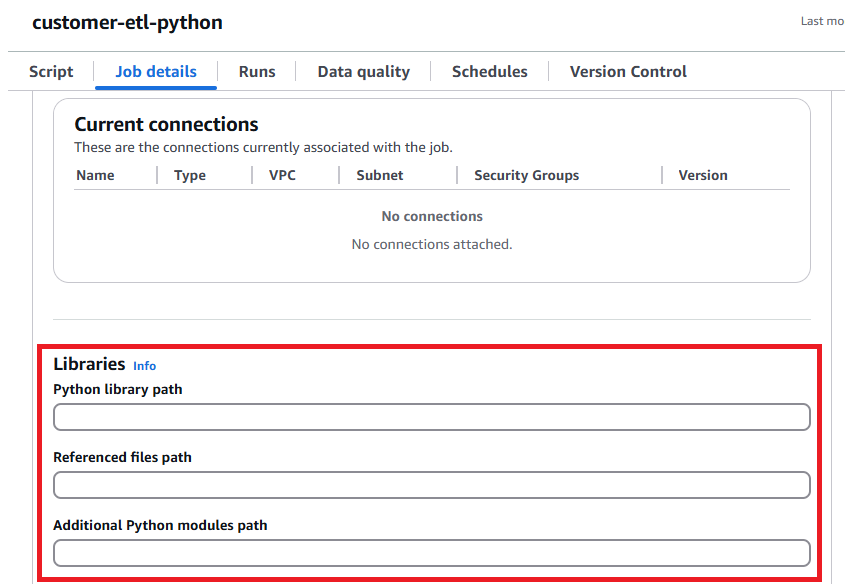
Task: Go to the Data quality tab
Action: (x=363, y=71)
